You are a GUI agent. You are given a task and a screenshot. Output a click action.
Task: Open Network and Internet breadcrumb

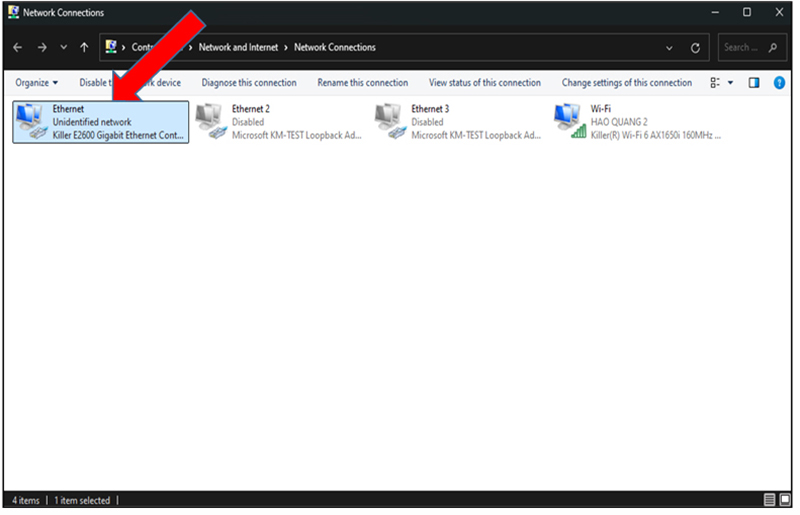[x=238, y=47]
